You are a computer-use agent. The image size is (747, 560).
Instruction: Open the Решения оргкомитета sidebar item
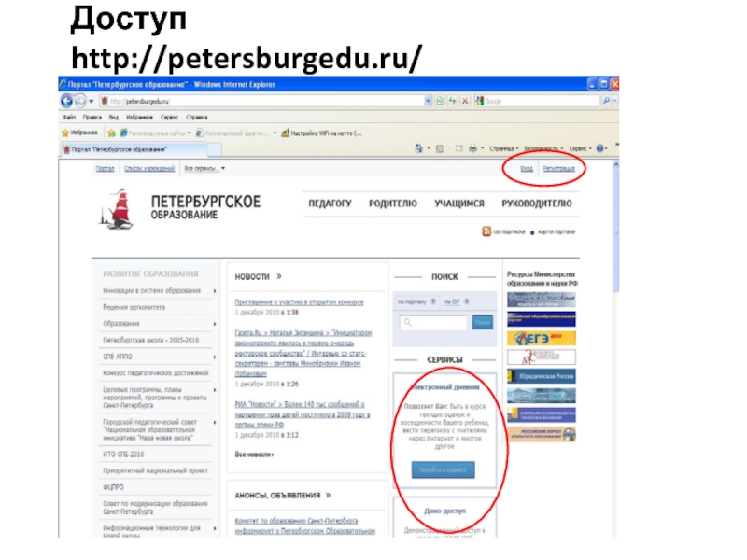pos(134,308)
